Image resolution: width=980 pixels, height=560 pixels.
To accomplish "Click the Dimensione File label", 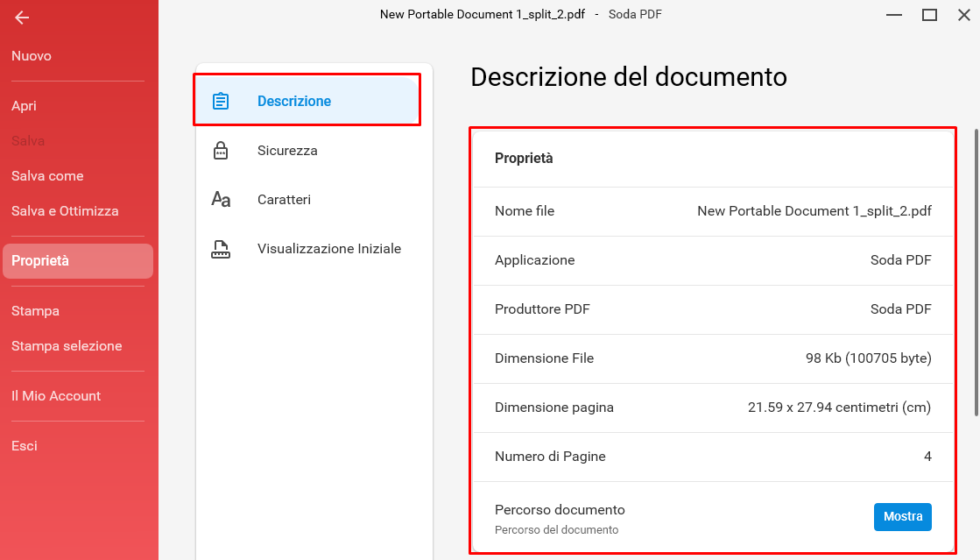I will click(x=544, y=358).
